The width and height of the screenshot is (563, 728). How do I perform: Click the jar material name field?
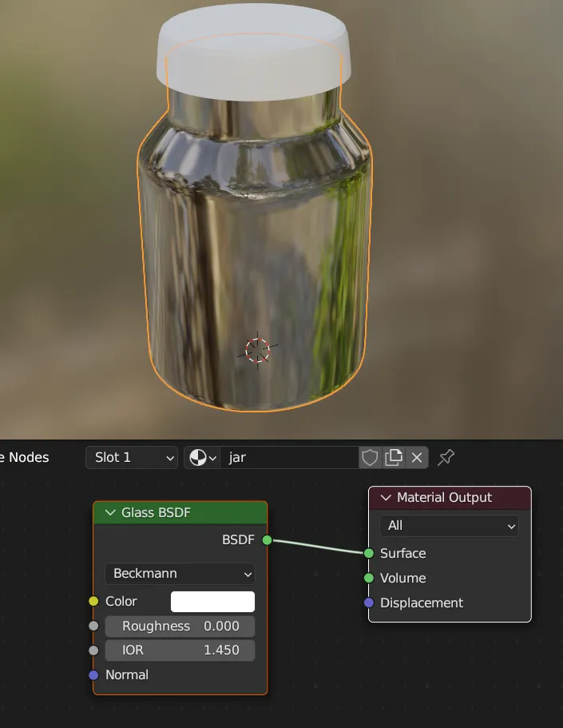click(289, 458)
